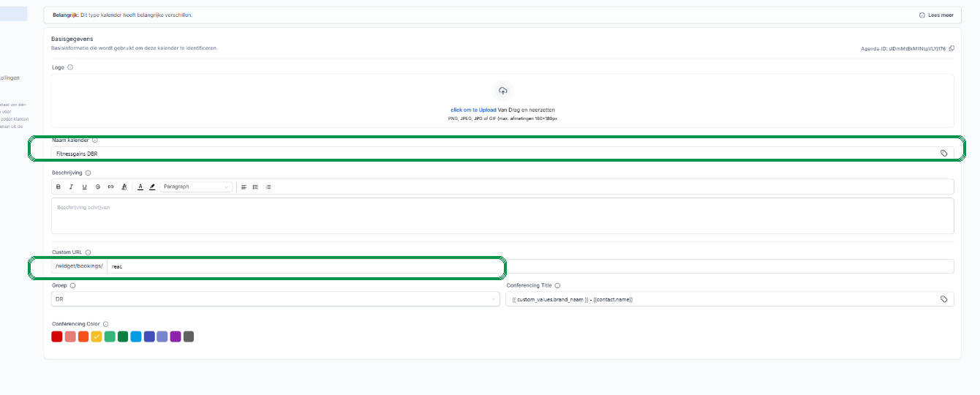Open tag picker in Conferencing Title field

[x=943, y=299]
